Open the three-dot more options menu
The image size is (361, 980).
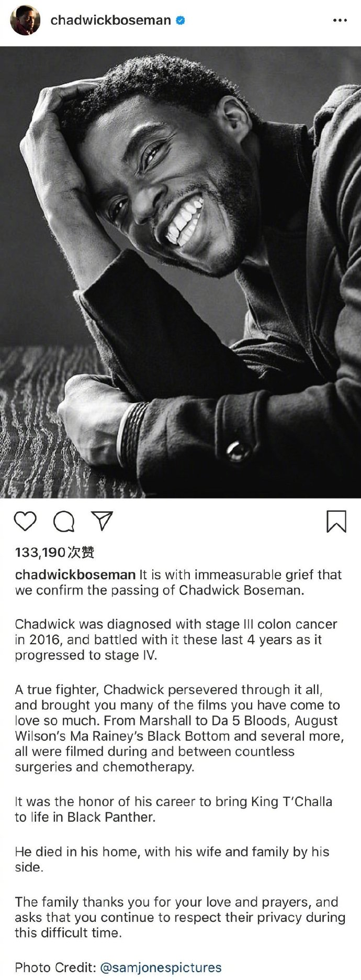pyautogui.click(x=340, y=20)
